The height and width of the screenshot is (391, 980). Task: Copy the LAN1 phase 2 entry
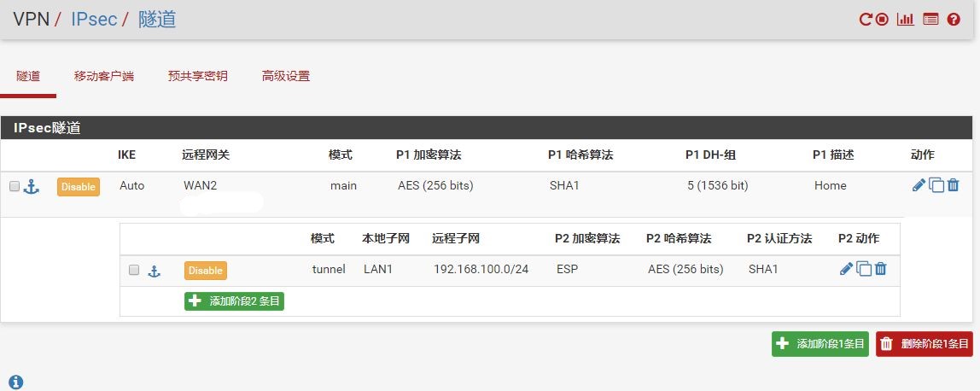point(864,269)
